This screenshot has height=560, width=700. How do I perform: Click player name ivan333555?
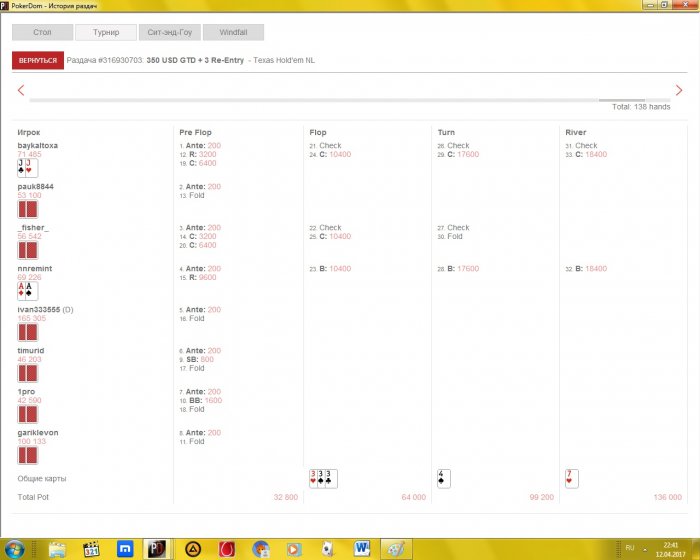[39, 309]
